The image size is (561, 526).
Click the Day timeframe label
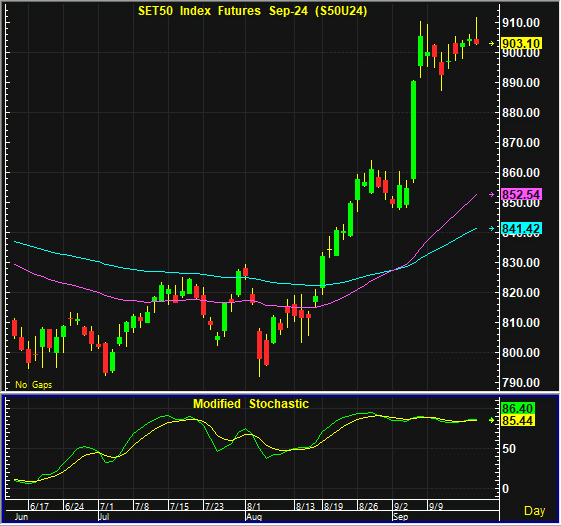535,511
